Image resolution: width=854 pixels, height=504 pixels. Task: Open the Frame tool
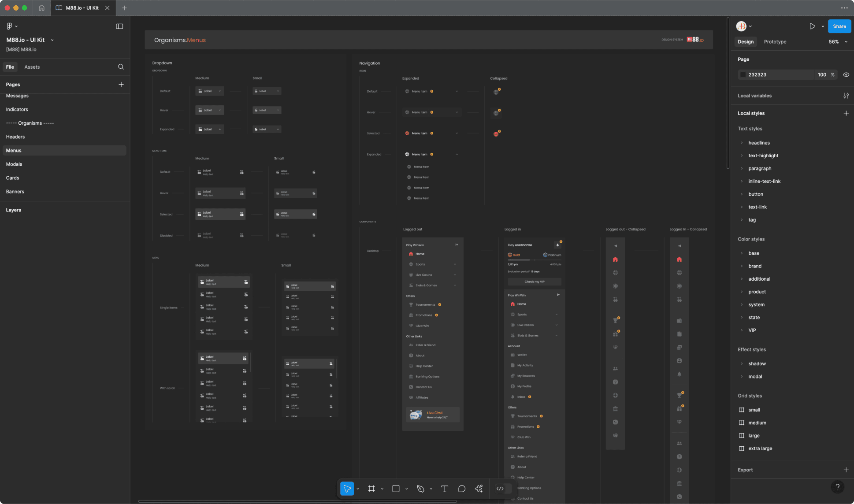[x=371, y=489]
